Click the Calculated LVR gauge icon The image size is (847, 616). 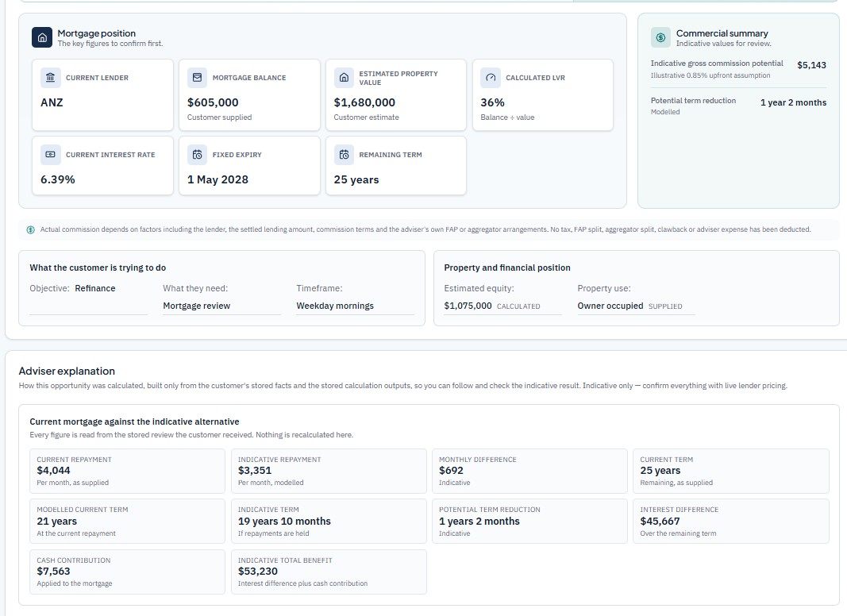[x=491, y=78]
